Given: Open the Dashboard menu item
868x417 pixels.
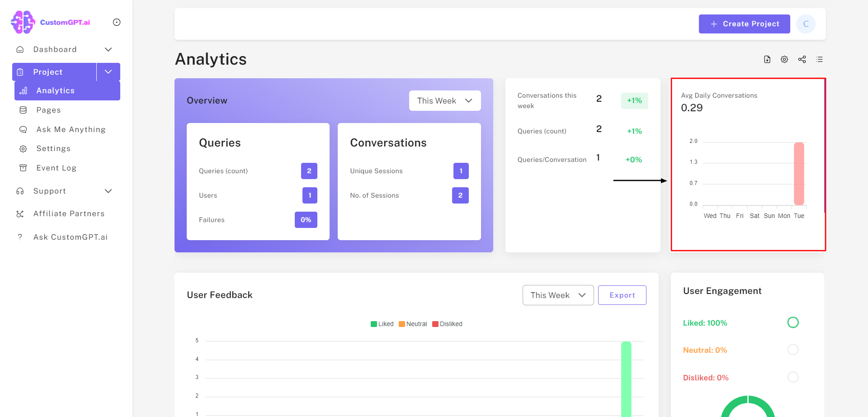Looking at the screenshot, I should click(55, 49).
